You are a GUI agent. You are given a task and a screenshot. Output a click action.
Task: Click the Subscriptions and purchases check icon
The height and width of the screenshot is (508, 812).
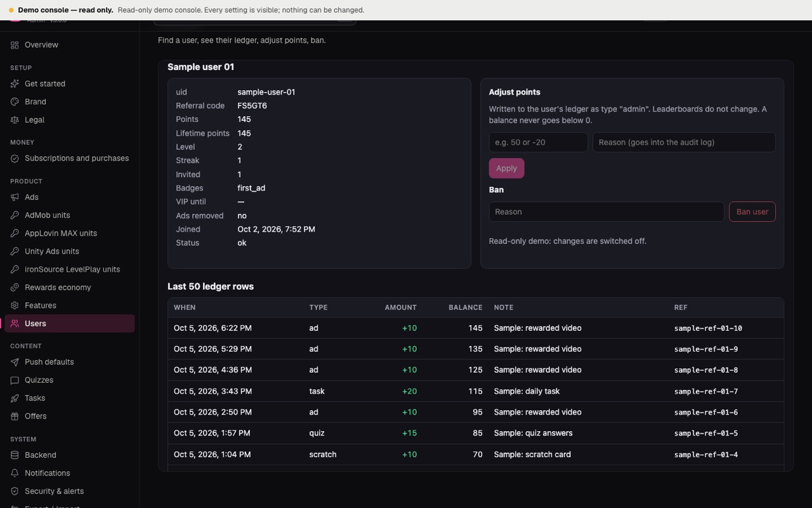pyautogui.click(x=15, y=159)
